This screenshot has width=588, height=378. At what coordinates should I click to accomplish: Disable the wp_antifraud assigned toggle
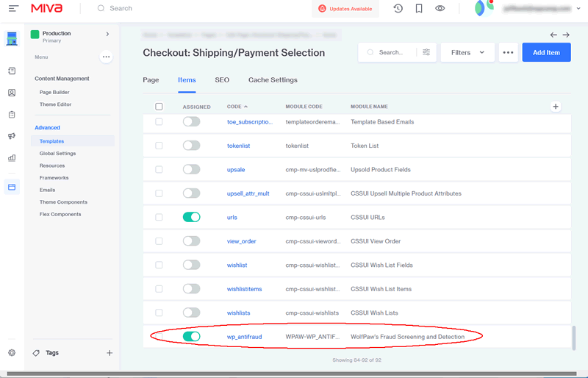192,336
